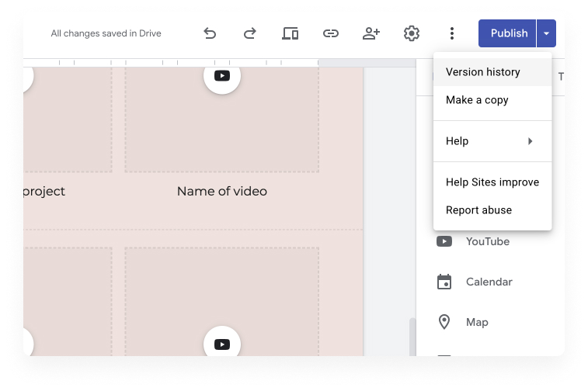
Task: Open device preview icon
Action: 291,33
